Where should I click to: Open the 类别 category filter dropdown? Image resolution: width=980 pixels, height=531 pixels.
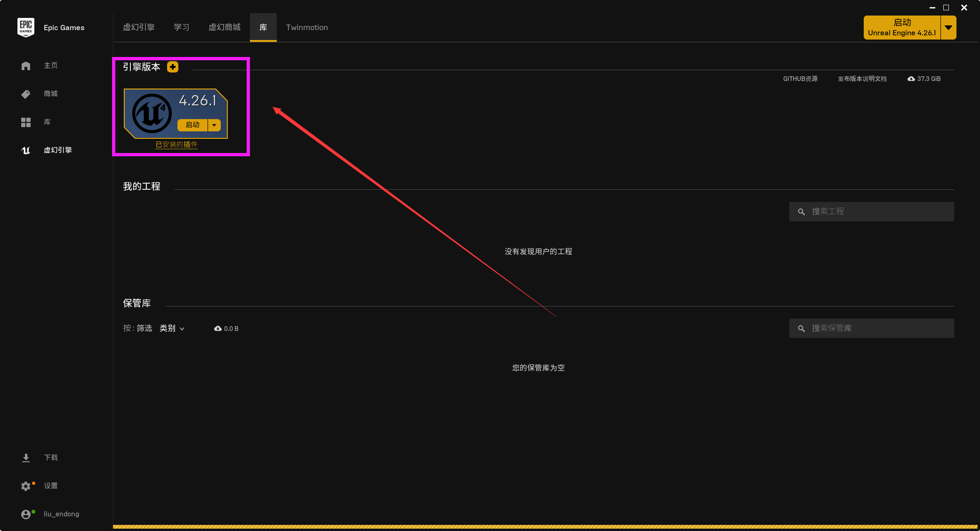(172, 328)
